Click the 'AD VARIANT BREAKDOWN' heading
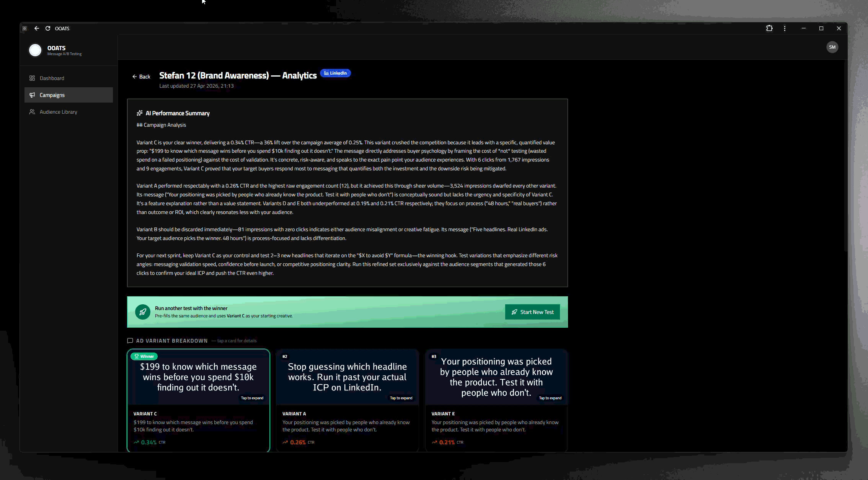 [172, 341]
